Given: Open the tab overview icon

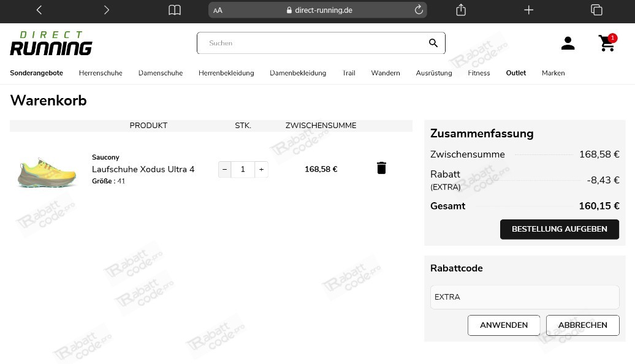Looking at the screenshot, I should click(x=596, y=10).
